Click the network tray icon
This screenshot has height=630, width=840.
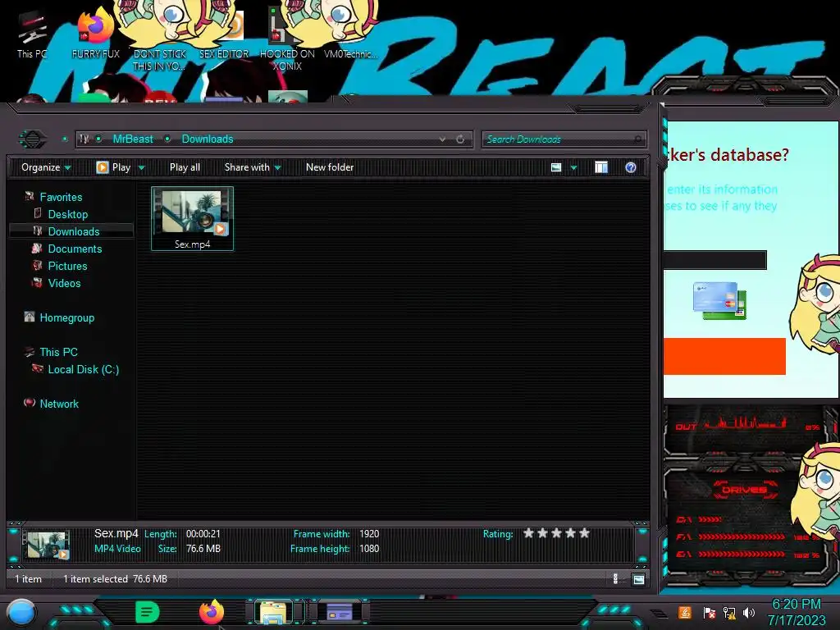coord(729,612)
